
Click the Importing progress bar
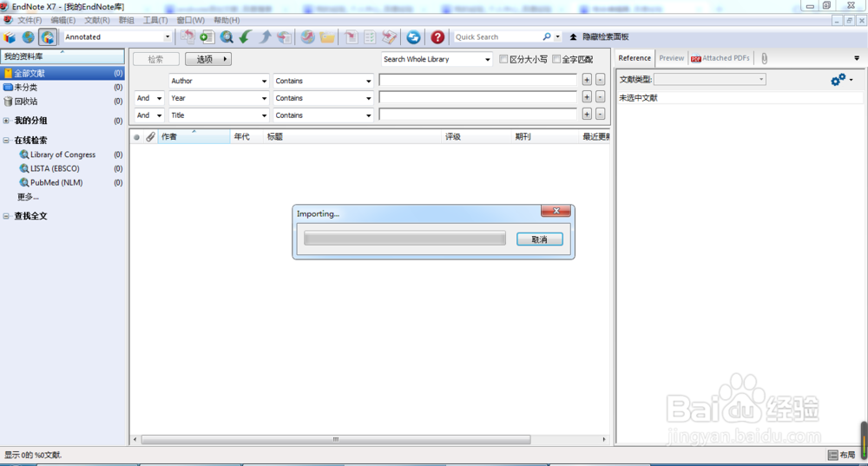pyautogui.click(x=404, y=239)
